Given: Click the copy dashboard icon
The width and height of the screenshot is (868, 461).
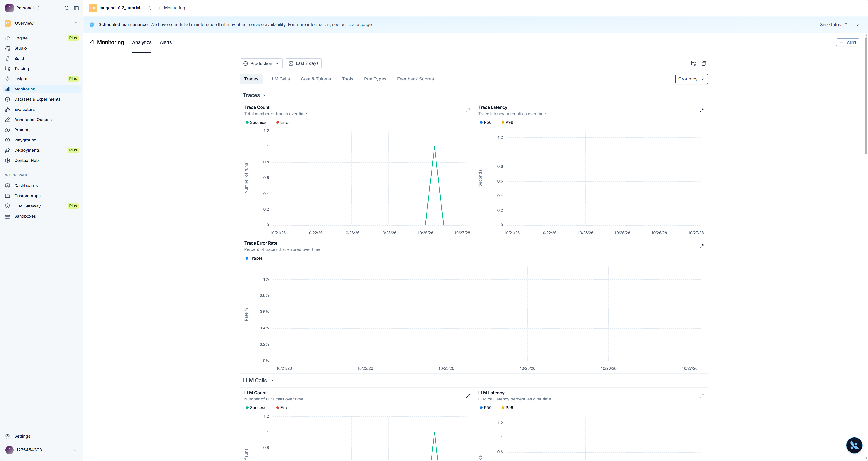Looking at the screenshot, I should 704,63.
